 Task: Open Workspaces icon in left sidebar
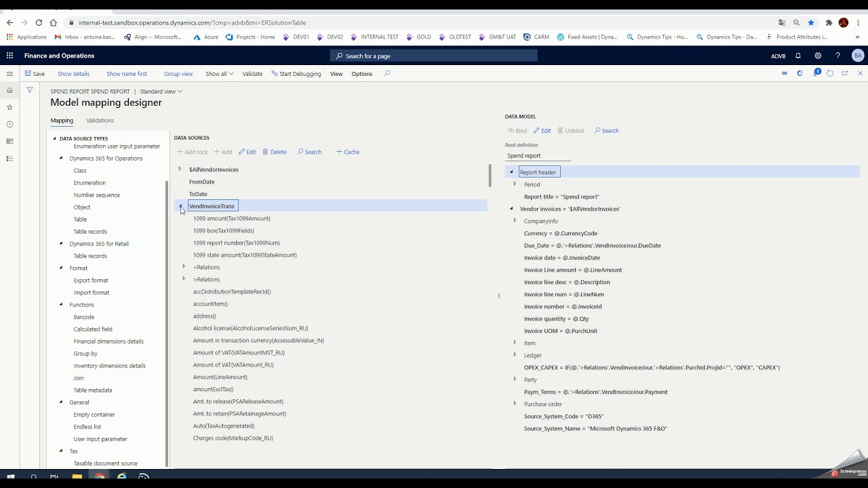pyautogui.click(x=9, y=141)
